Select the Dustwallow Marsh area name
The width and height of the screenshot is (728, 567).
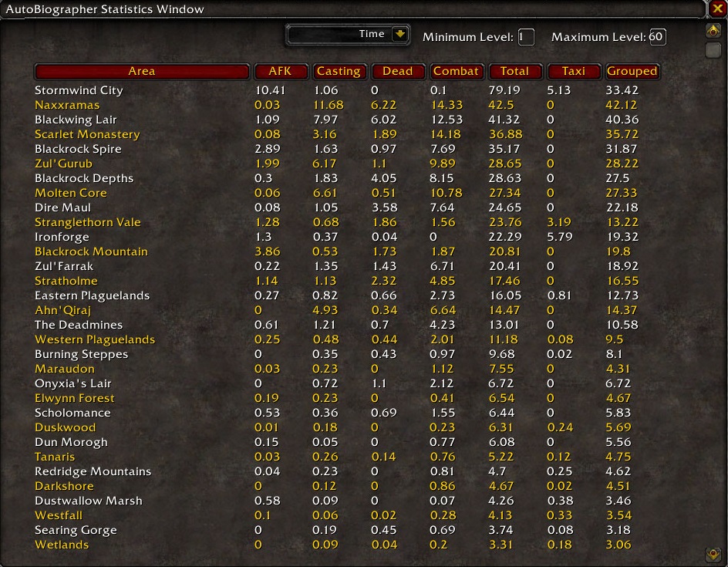click(89, 501)
